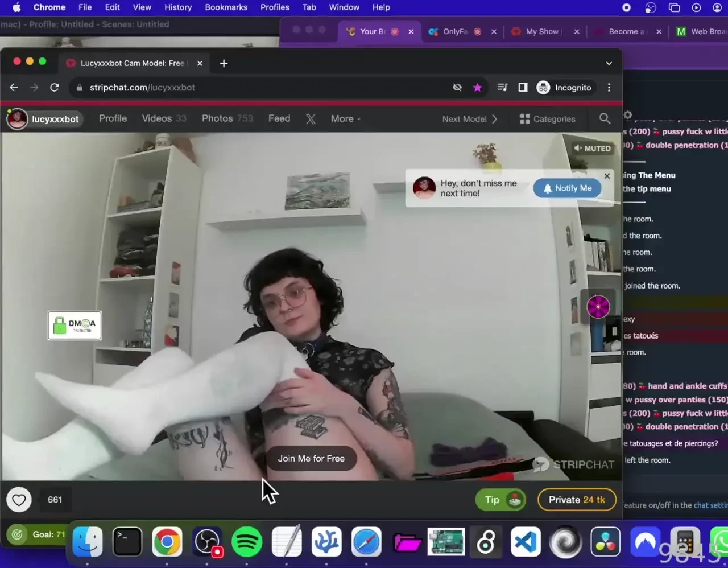Screen dimensions: 728x568
Task: Open the Photos tab
Action: point(227,118)
